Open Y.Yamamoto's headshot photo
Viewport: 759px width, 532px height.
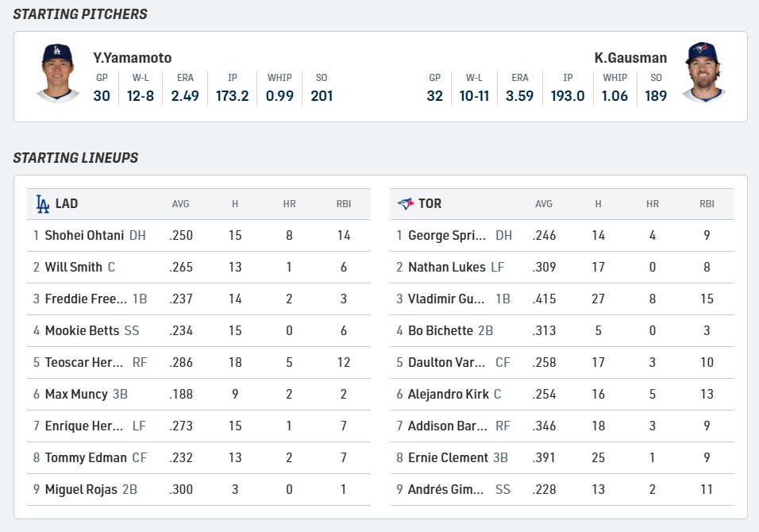pyautogui.click(x=58, y=73)
